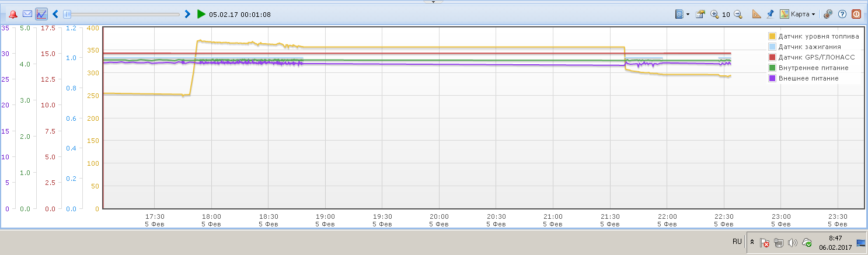The image size is (868, 255).
Task: Step forward with the right arrow
Action: pos(187,14)
